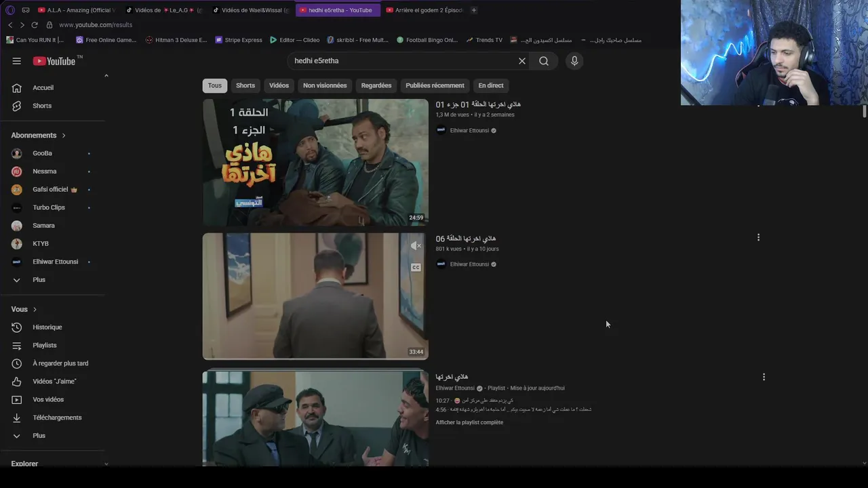Viewport: 868px width, 488px height.
Task: Open a new browser tab
Action: (x=474, y=10)
